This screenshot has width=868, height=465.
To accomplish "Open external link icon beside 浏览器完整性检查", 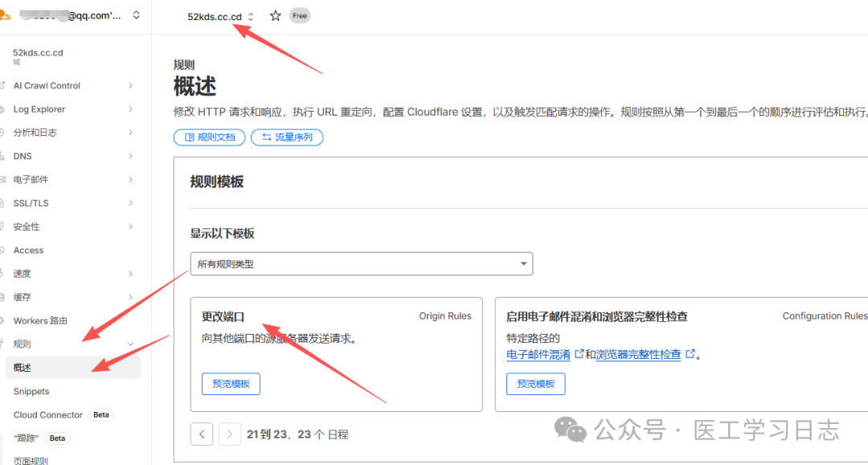I will (689, 354).
